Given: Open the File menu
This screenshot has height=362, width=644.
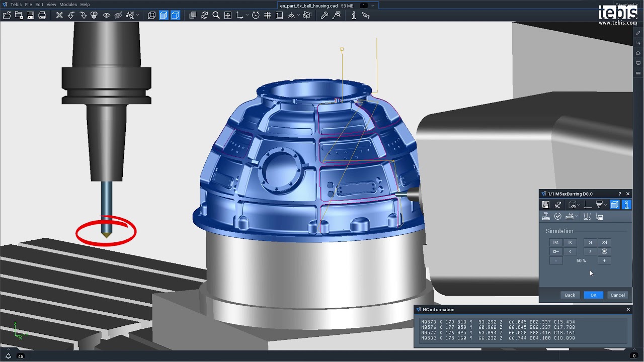Looking at the screenshot, I should pos(29,5).
